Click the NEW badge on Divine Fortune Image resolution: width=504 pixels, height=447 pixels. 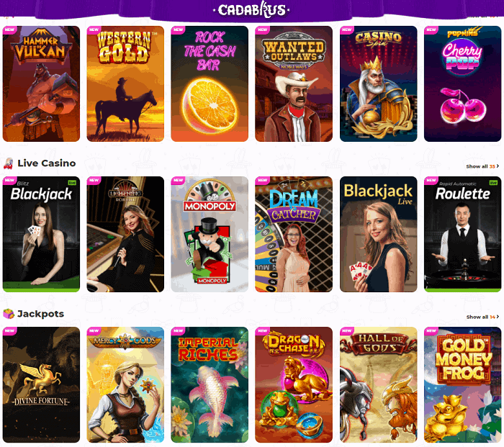[x=9, y=330]
